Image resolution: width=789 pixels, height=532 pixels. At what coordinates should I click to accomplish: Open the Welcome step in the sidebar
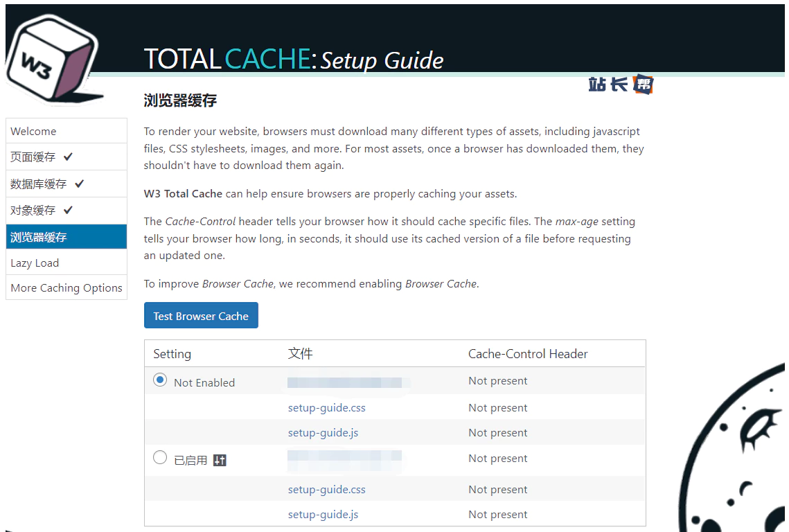click(x=33, y=131)
